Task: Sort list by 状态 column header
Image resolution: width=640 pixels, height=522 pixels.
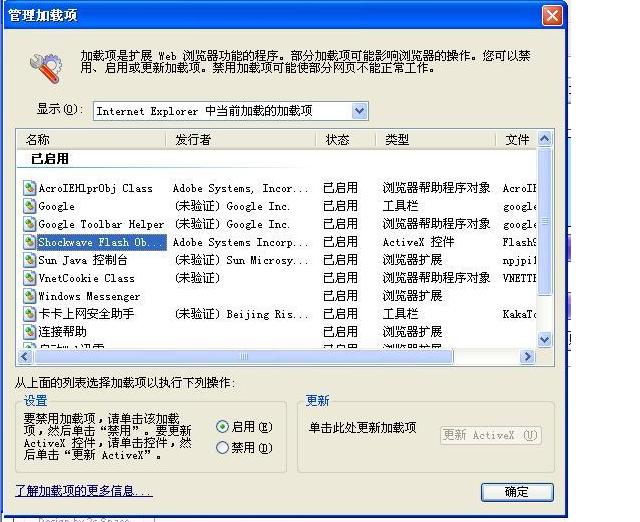Action: (346, 140)
